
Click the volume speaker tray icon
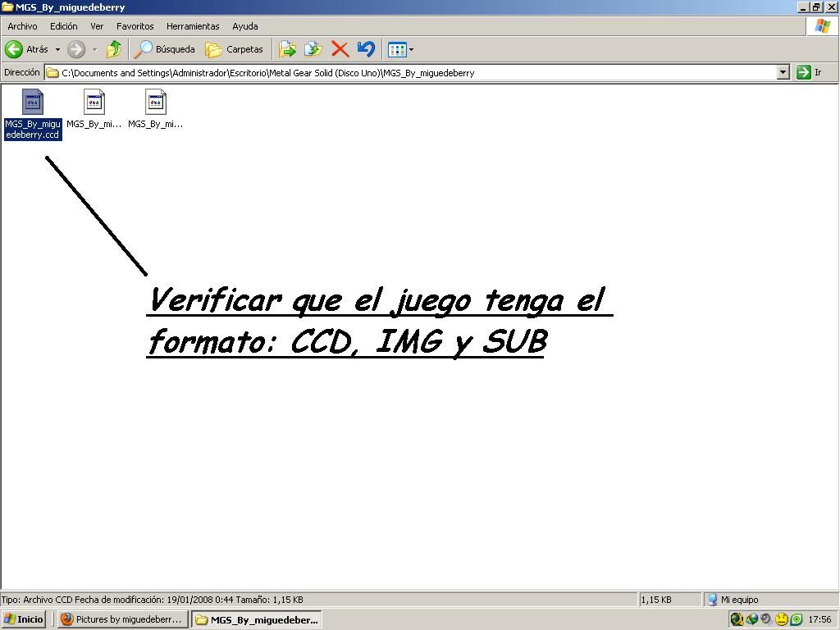(767, 619)
